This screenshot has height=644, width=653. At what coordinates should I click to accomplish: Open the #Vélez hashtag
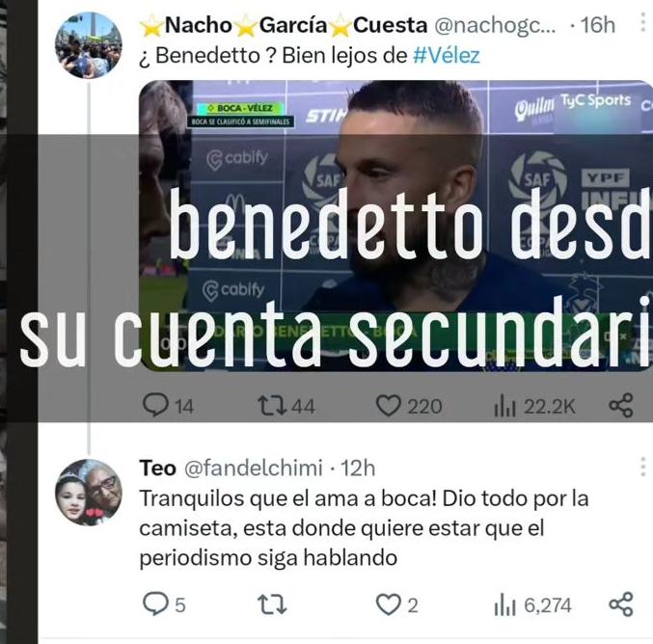pyautogui.click(x=447, y=55)
